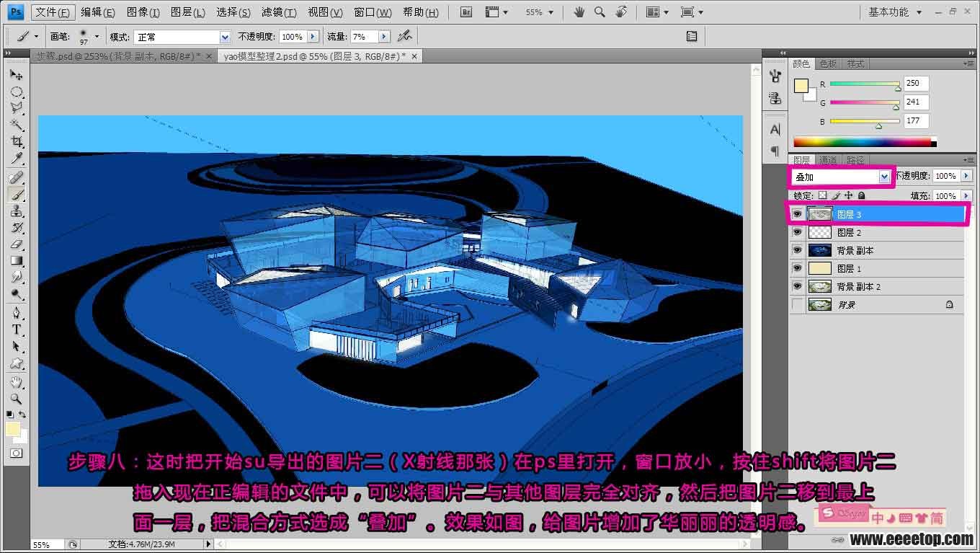The height and width of the screenshot is (553, 980).
Task: Select the Polygonal Lasso tool
Action: coord(17,108)
